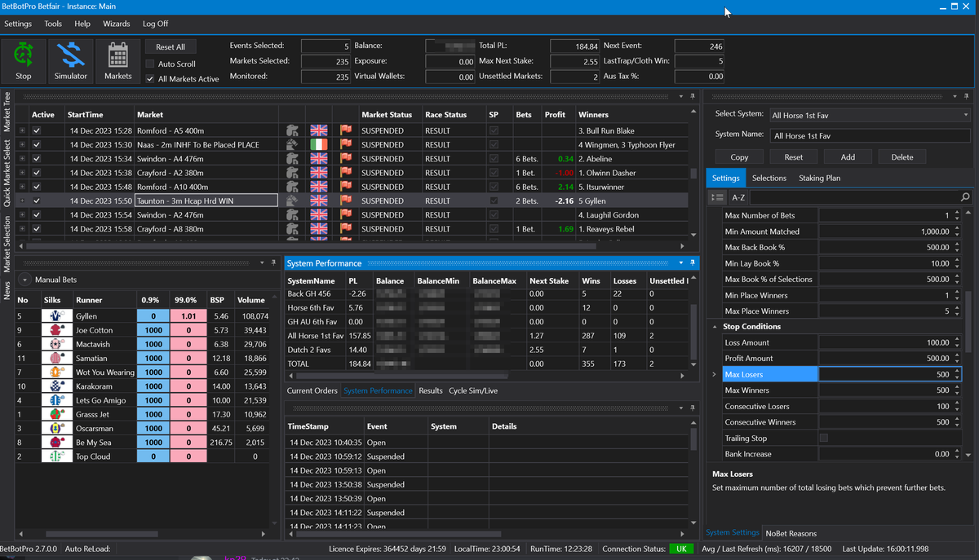Click the search magnifier in settings filter
Image resolution: width=979 pixels, height=560 pixels.
point(965,197)
